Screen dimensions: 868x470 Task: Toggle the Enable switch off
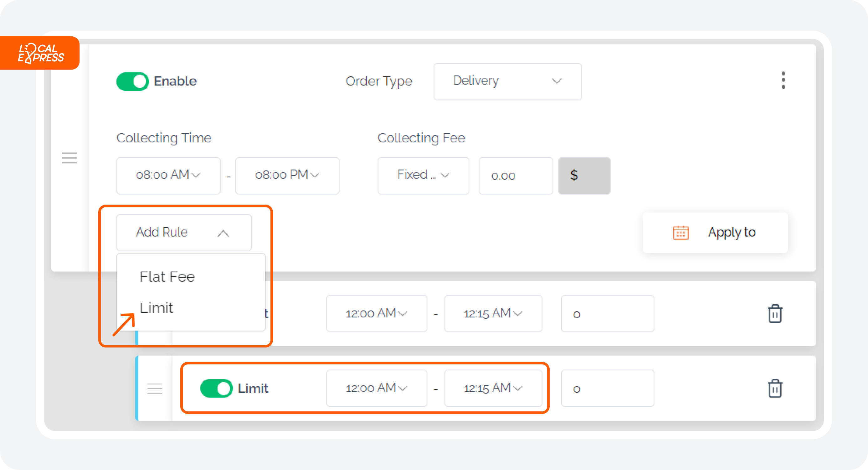click(132, 81)
